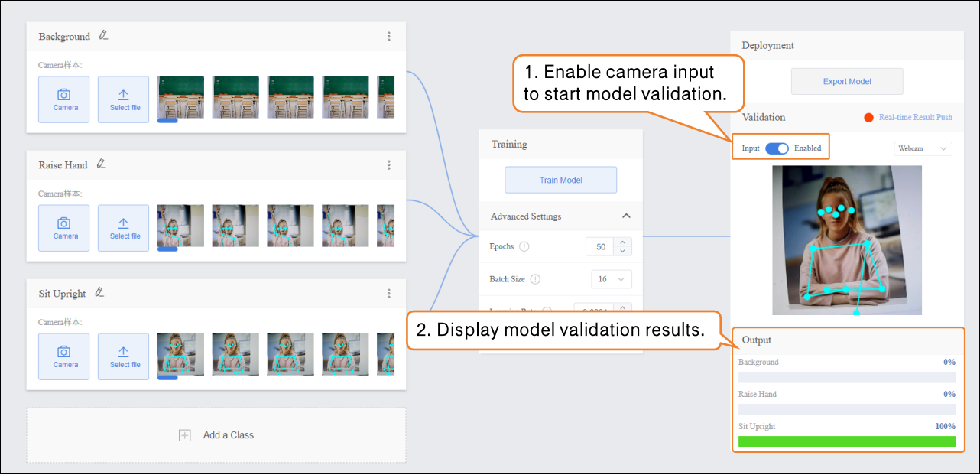
Task: Select the first Sit Upright sample thumbnail
Action: [x=180, y=354]
